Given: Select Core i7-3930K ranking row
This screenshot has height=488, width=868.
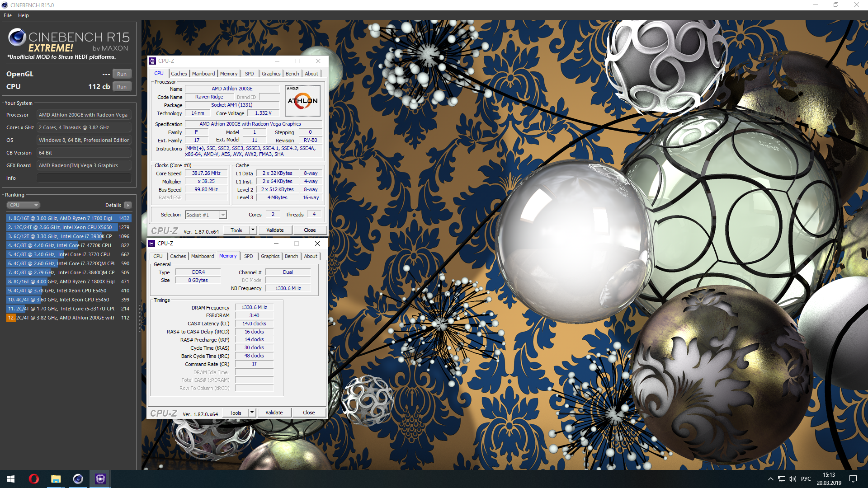Looking at the screenshot, I should [x=69, y=236].
